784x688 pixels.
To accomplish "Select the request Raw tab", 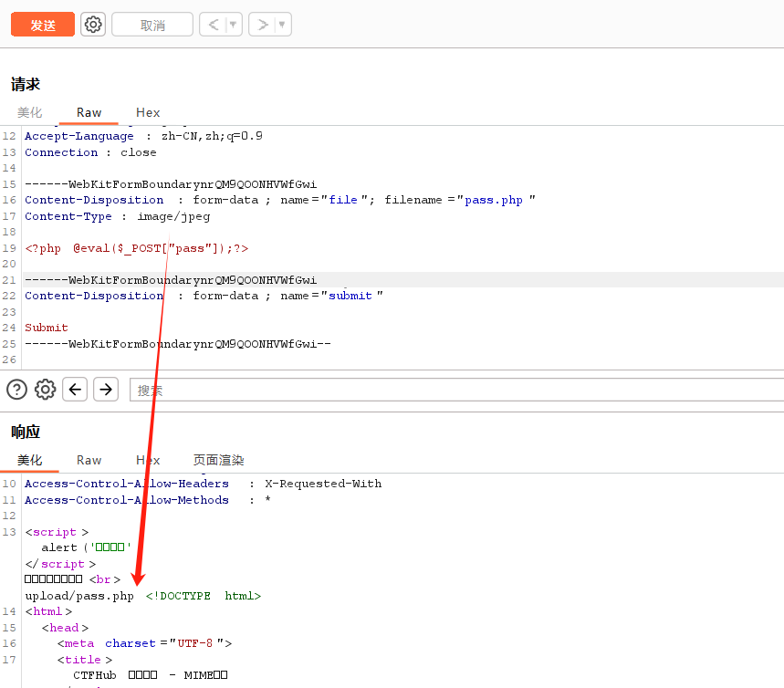I will pyautogui.click(x=89, y=112).
